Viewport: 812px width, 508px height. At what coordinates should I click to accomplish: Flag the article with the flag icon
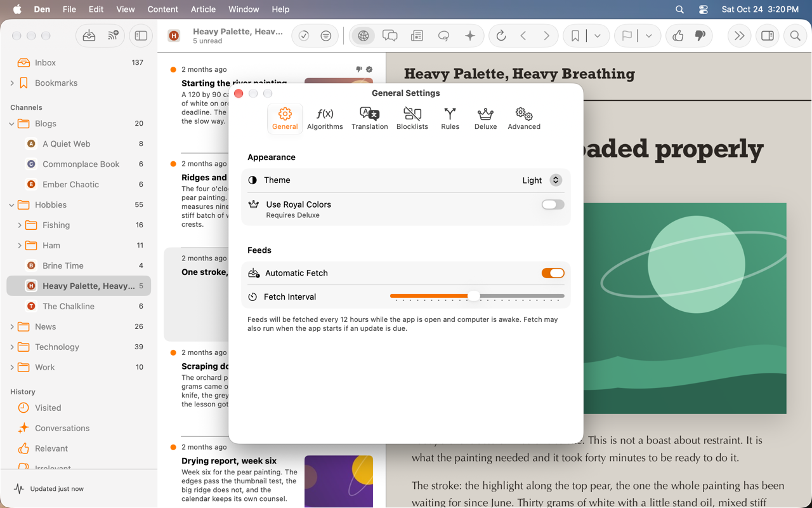(x=627, y=36)
